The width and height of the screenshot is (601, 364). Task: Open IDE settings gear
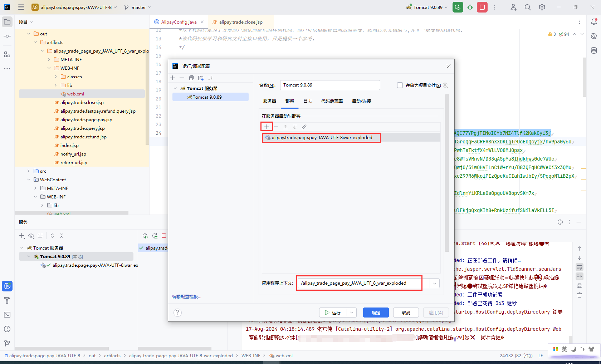pos(542,7)
